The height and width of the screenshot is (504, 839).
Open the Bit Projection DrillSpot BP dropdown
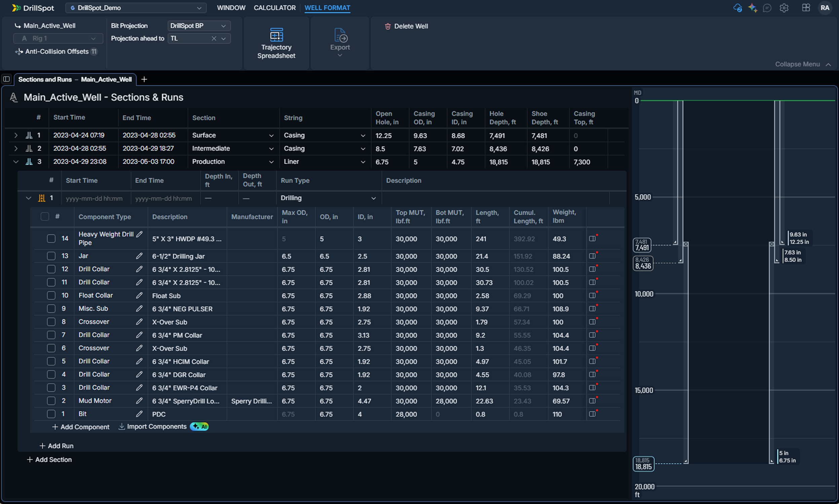coord(199,26)
